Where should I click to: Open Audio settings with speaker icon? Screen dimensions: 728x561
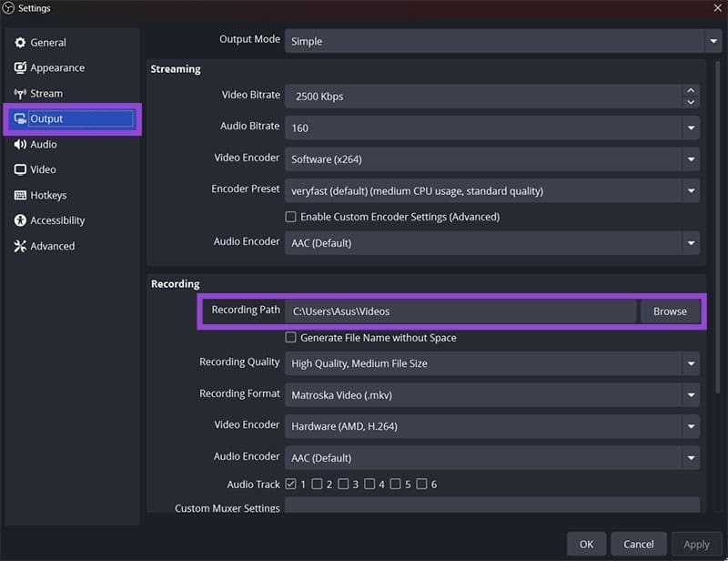pyautogui.click(x=20, y=144)
